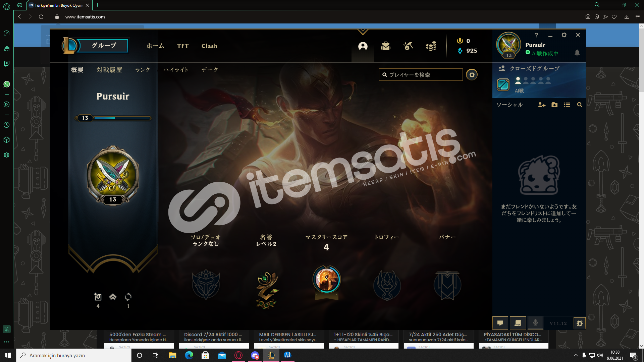
Task: Open Twitch in Opera sidebar
Action: tap(6, 63)
